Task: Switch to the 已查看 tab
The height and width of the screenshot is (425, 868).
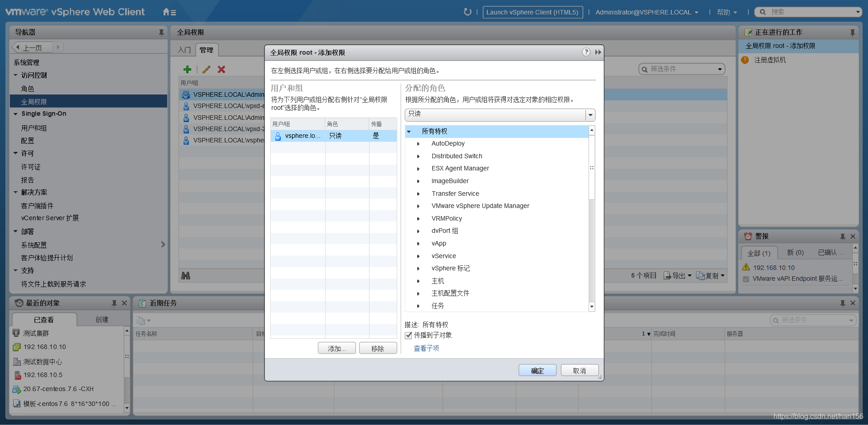Action: (x=44, y=319)
